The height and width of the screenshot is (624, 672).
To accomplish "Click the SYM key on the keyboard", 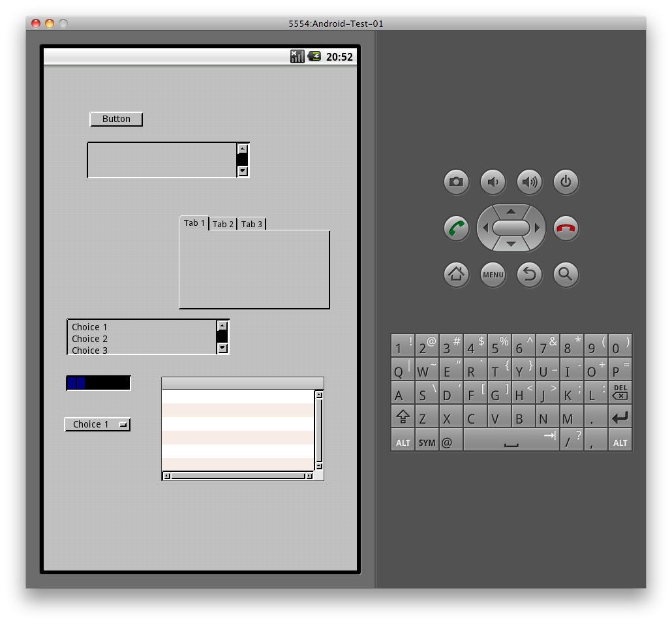I will coord(427,441).
